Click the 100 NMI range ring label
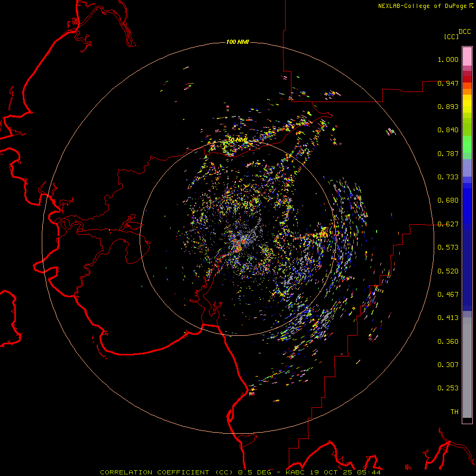476x476 pixels. [x=237, y=42]
